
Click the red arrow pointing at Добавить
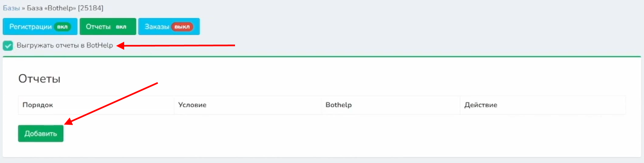click(111, 102)
